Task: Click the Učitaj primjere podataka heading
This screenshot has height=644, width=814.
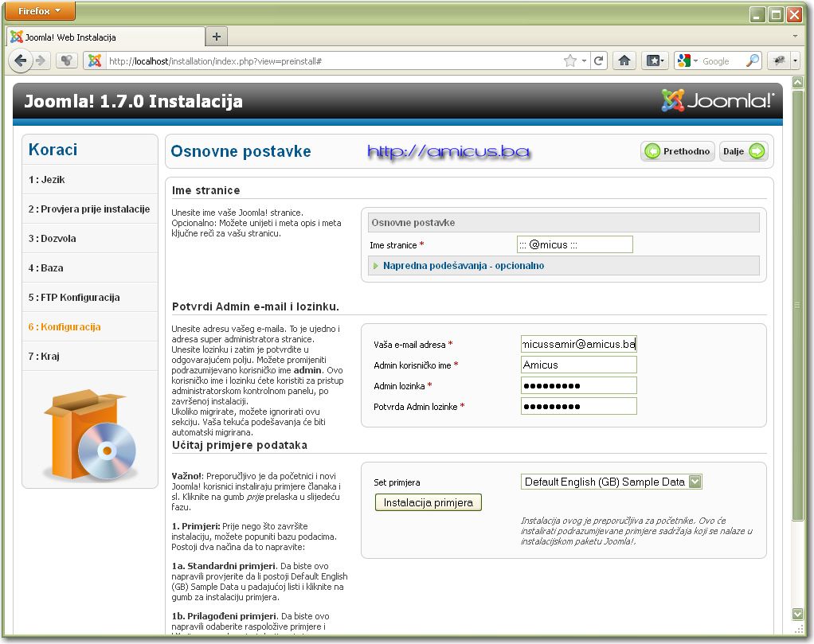Action: (239, 445)
